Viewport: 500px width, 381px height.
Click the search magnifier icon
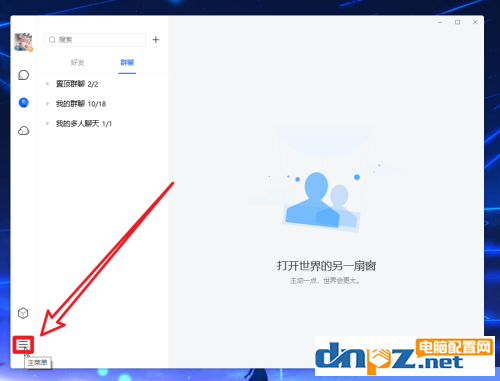point(52,40)
